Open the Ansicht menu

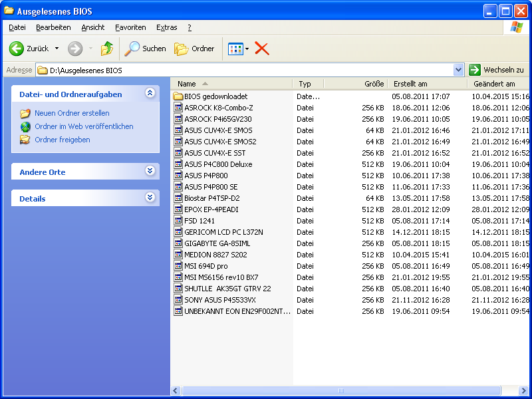point(93,27)
